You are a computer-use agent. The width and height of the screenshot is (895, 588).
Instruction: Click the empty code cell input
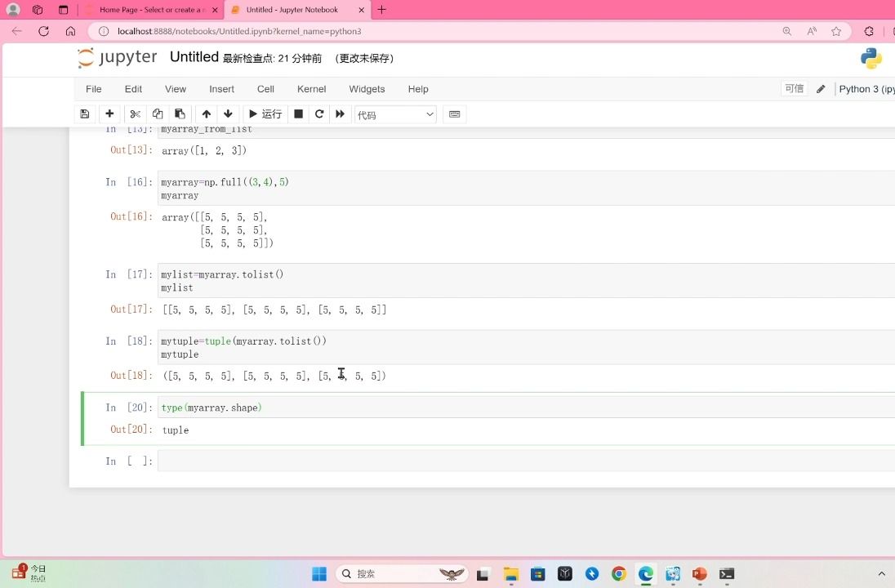point(526,461)
